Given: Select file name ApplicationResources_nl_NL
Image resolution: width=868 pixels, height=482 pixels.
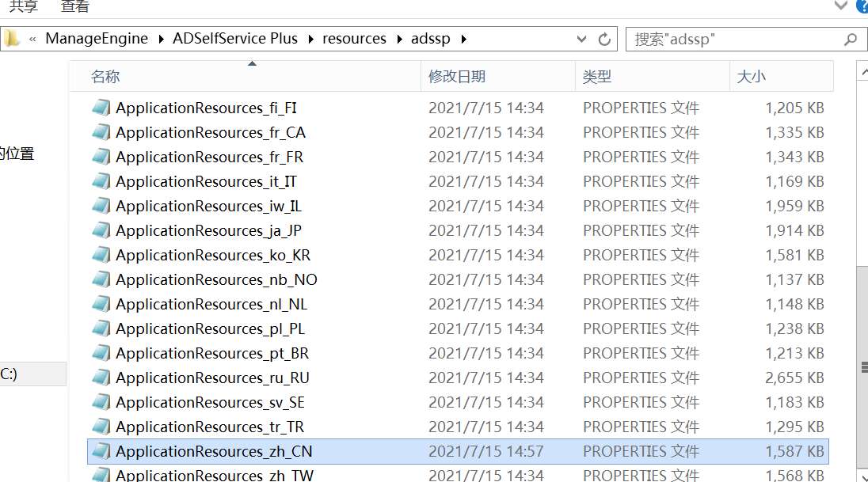Looking at the screenshot, I should click(211, 304).
